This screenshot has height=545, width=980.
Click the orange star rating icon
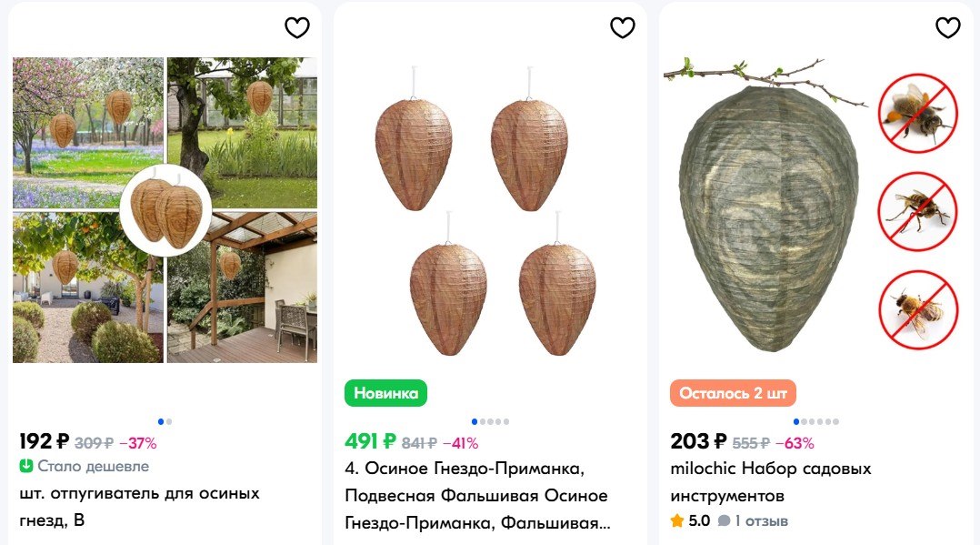pos(677,520)
